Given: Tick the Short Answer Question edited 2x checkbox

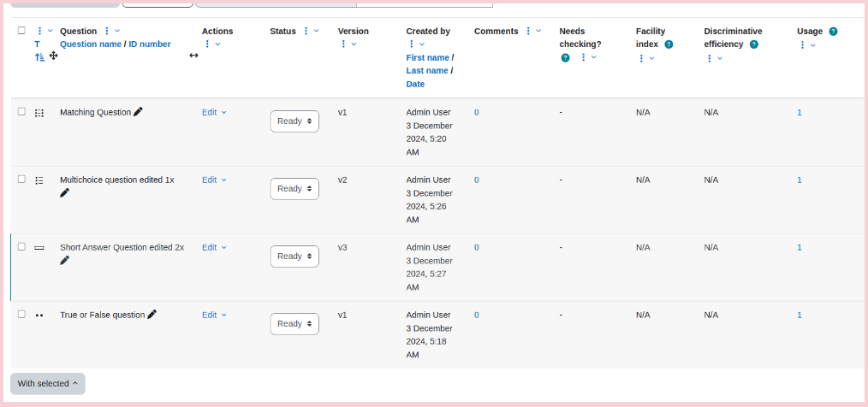Looking at the screenshot, I should 21,246.
